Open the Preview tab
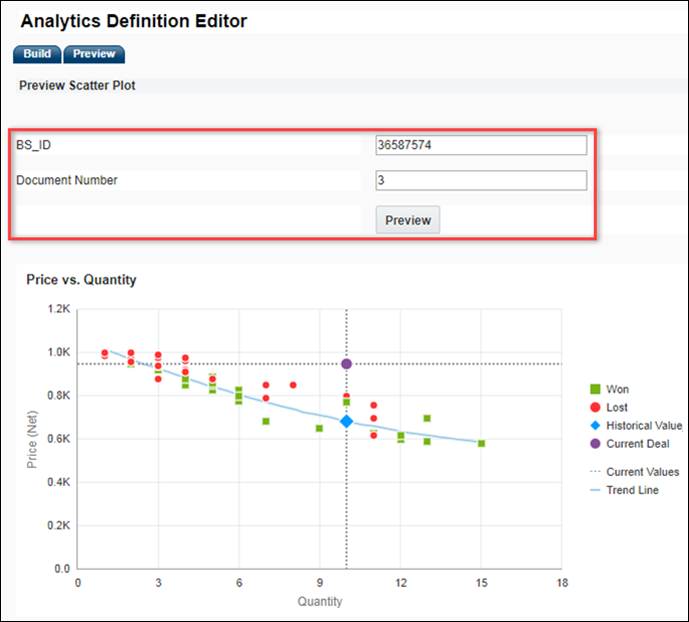 pyautogui.click(x=94, y=54)
